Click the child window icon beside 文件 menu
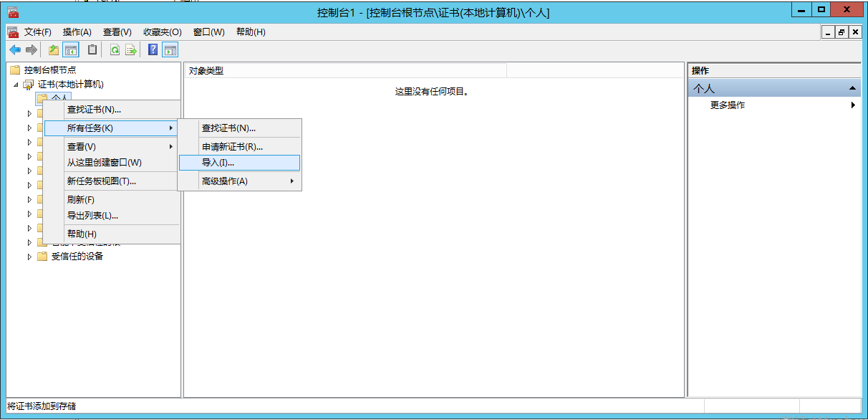The image size is (868, 420). point(12,32)
